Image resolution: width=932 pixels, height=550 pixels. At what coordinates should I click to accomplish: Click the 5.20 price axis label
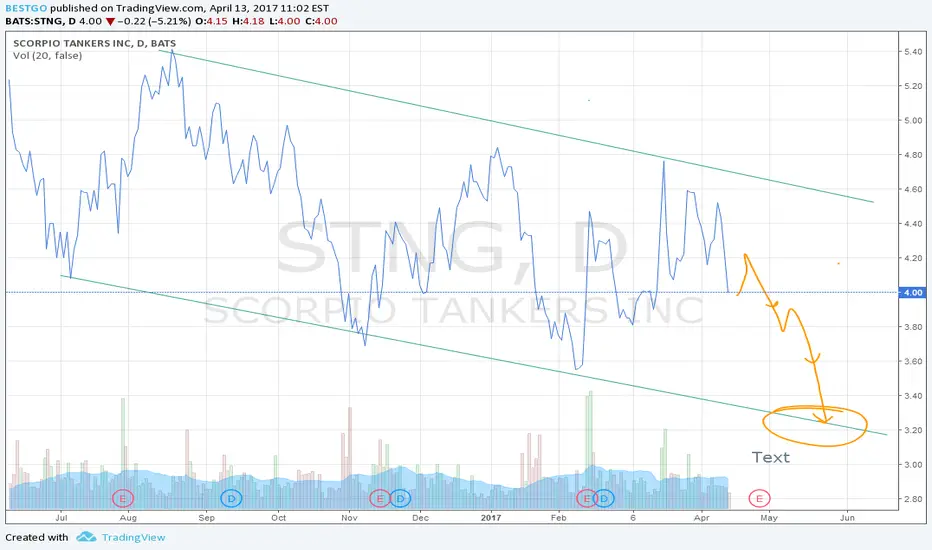click(914, 86)
